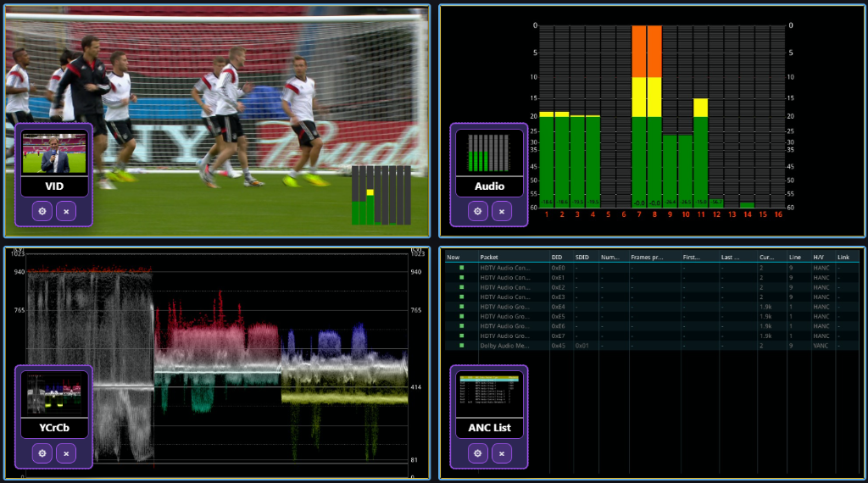
Task: Select the Dolby Audio Me... packet row
Action: (652, 345)
